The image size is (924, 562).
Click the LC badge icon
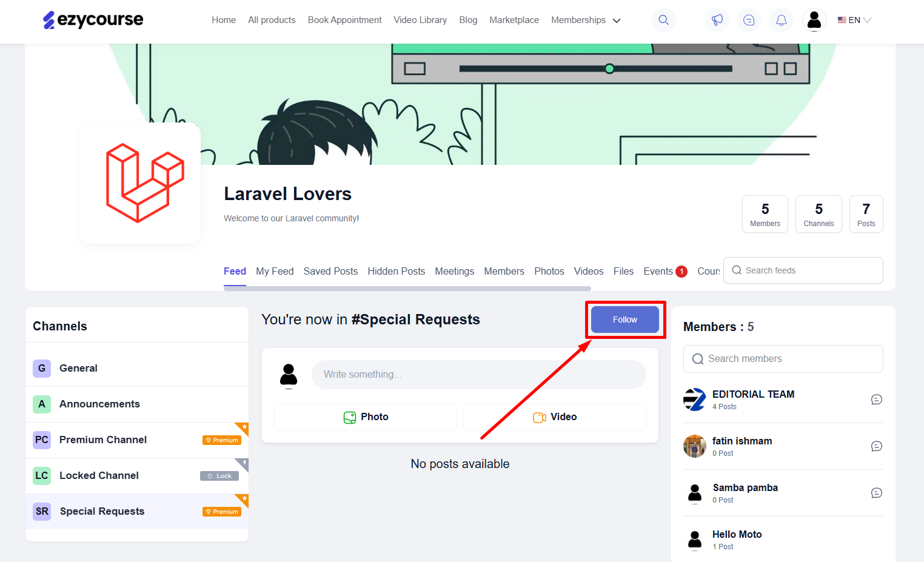pyautogui.click(x=42, y=475)
